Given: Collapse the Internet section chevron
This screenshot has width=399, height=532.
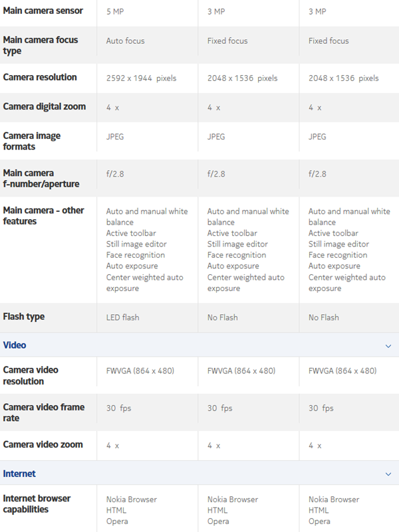Looking at the screenshot, I should pos(388,474).
